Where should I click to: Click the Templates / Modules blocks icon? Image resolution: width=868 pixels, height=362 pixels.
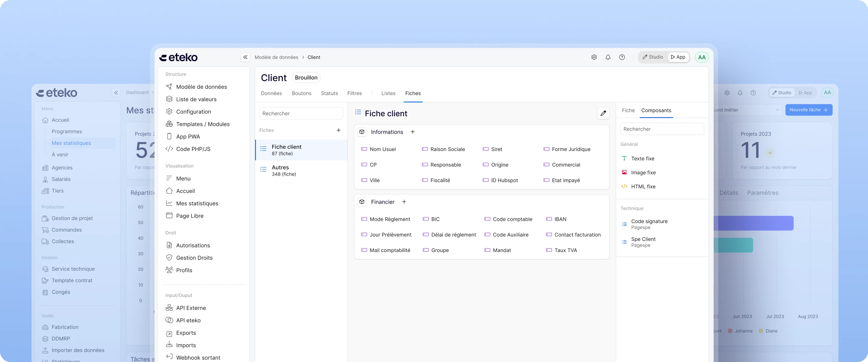click(x=169, y=124)
